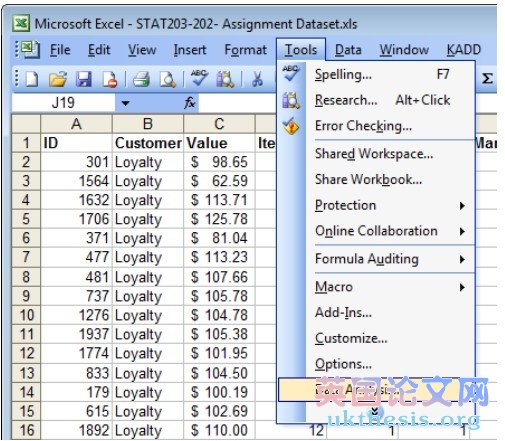Choose Research... from Tools menu
The width and height of the screenshot is (505, 441).
[x=376, y=100]
